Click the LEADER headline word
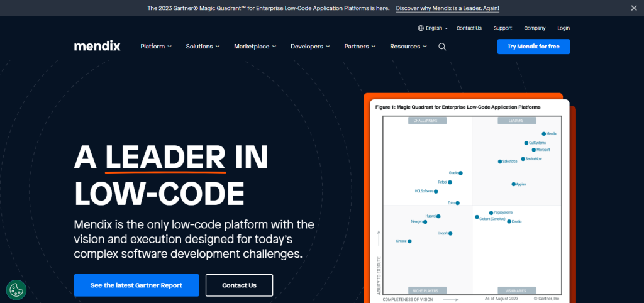The image size is (644, 303). [165, 157]
